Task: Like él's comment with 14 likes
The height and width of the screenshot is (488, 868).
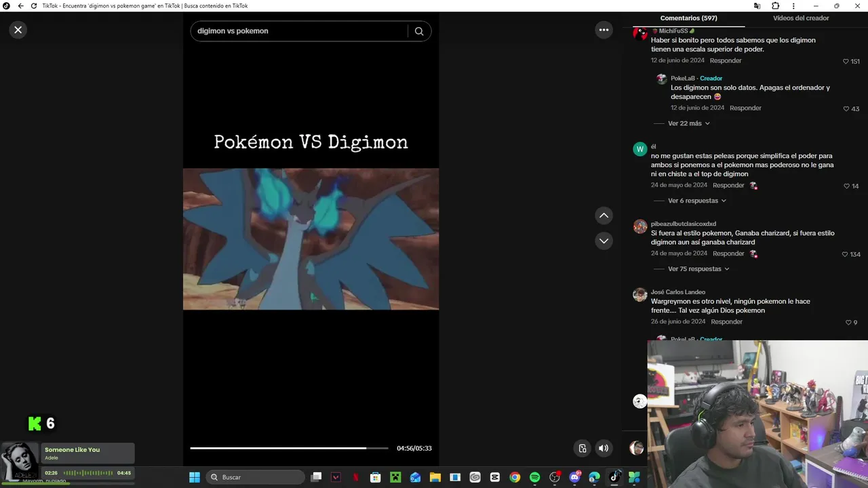Action: [846, 186]
